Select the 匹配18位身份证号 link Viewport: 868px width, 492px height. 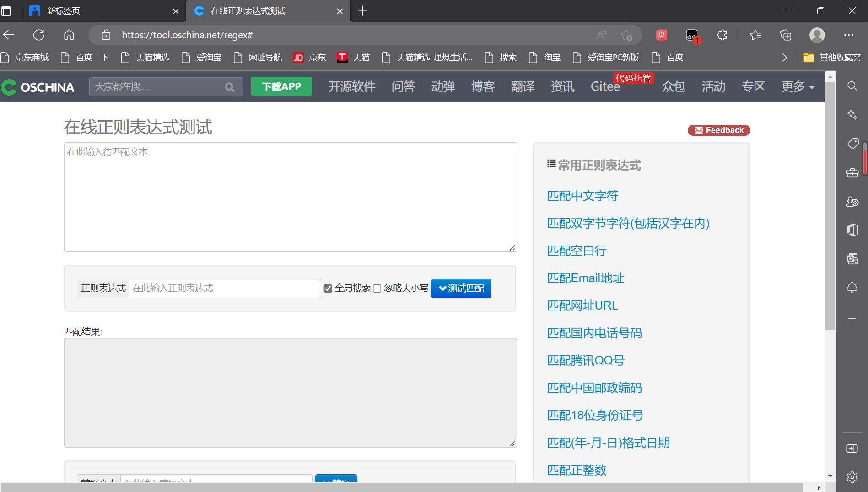pos(595,415)
